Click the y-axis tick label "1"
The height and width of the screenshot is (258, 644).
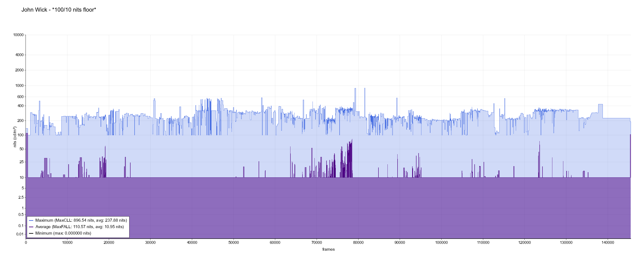point(23,208)
